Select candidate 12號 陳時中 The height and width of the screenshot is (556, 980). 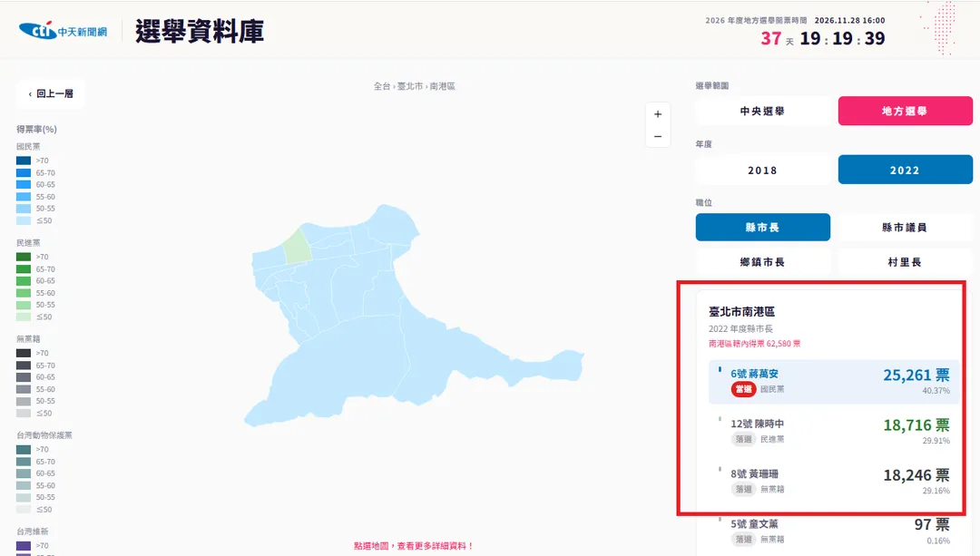(x=834, y=431)
